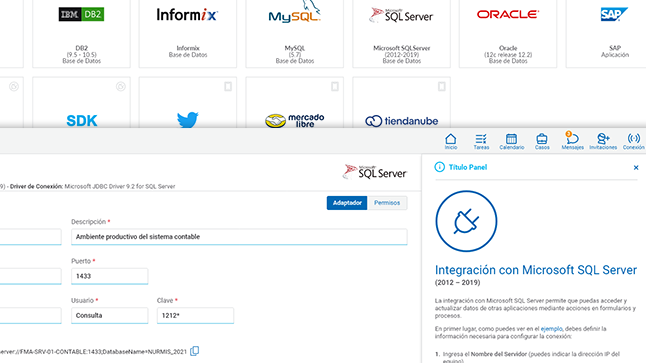The image size is (646, 363).
Task: Click the Título Panel title text
Action: [468, 167]
